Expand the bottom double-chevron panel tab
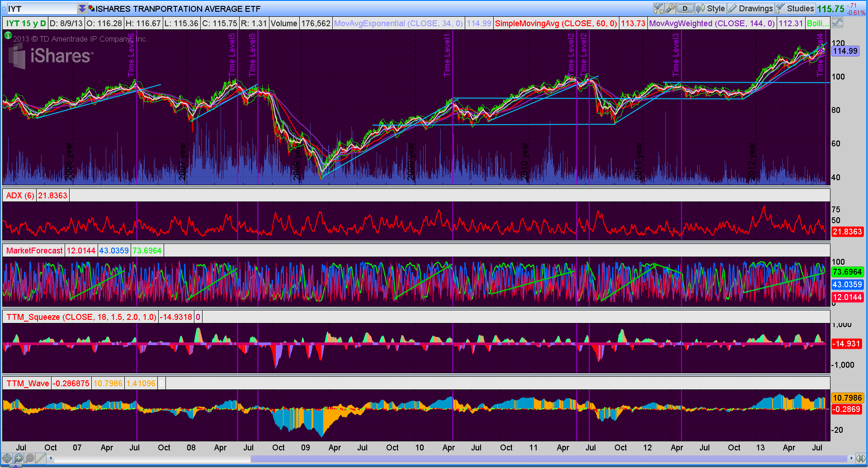 point(15,465)
